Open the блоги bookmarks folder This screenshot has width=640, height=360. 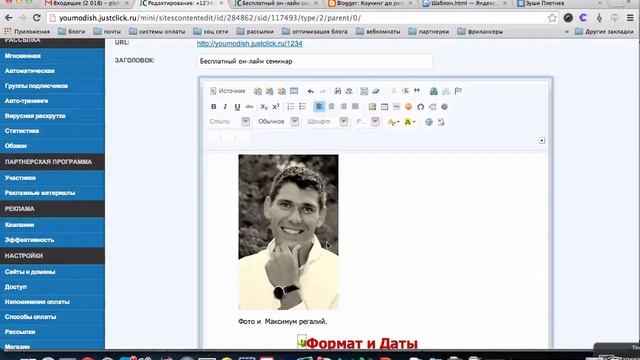point(72,31)
